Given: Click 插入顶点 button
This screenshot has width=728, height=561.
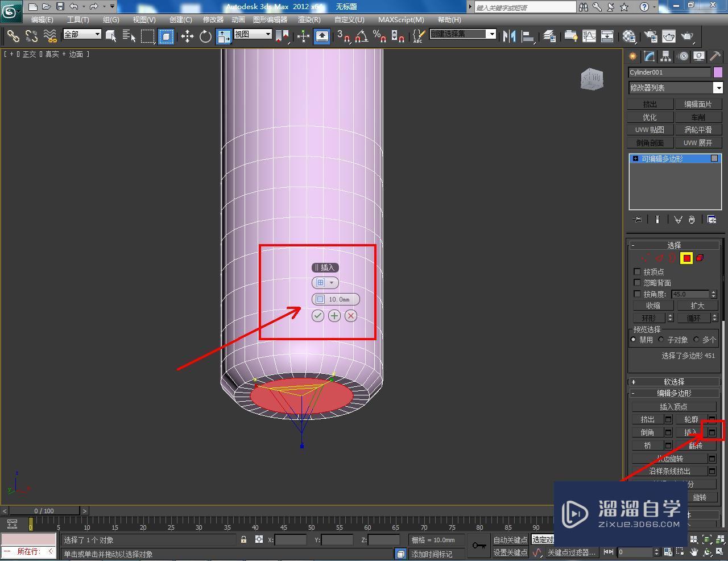Looking at the screenshot, I should (673, 407).
